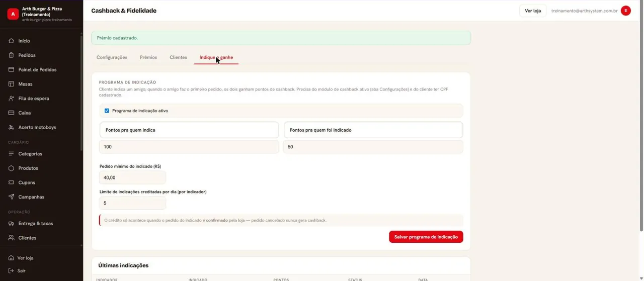Image resolution: width=644 pixels, height=281 pixels.
Task: Open the Mesas icon in the sidebar
Action: point(12,84)
